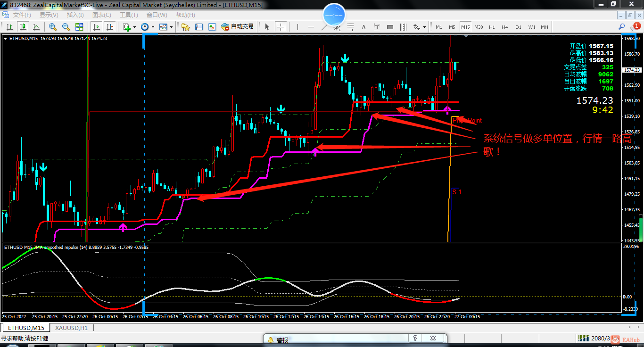Switch to the D1 timeframe
The height and width of the screenshot is (347, 644).
[x=518, y=27]
